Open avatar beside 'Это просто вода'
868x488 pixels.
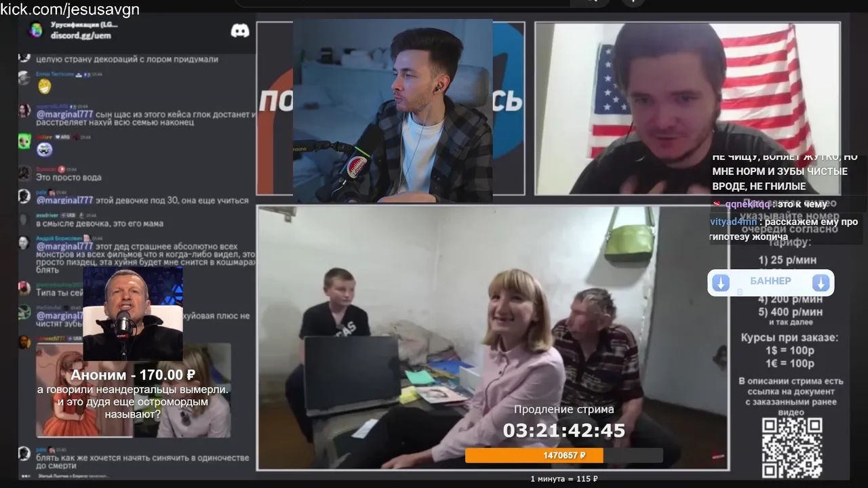click(24, 173)
